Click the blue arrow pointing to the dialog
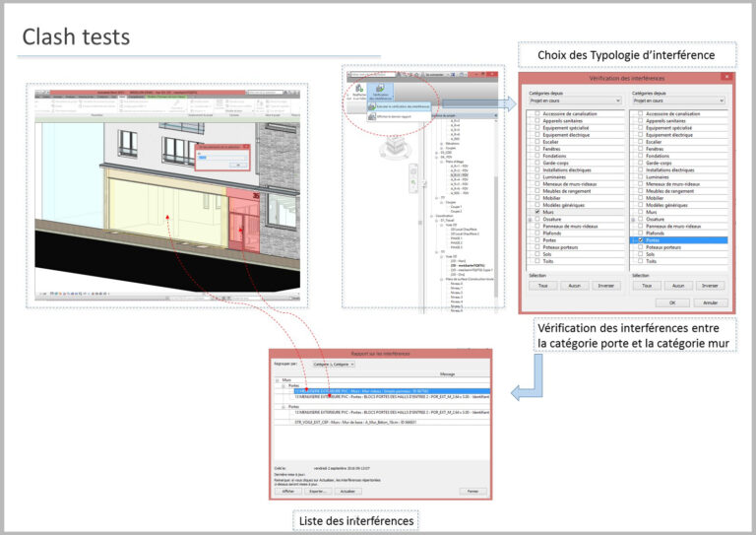Screen dimensions: 756x535 point(507,102)
